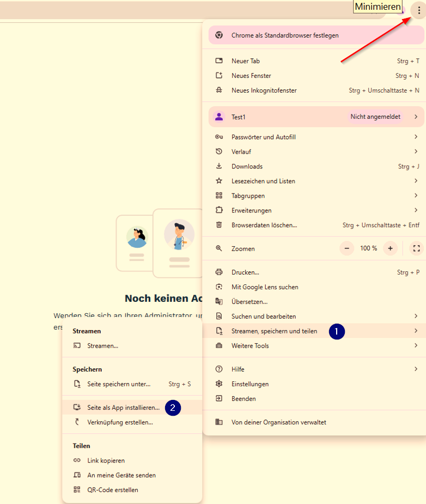
Task: Click the icon beside Suchen und bearbeiten
Action: pyautogui.click(x=219, y=316)
